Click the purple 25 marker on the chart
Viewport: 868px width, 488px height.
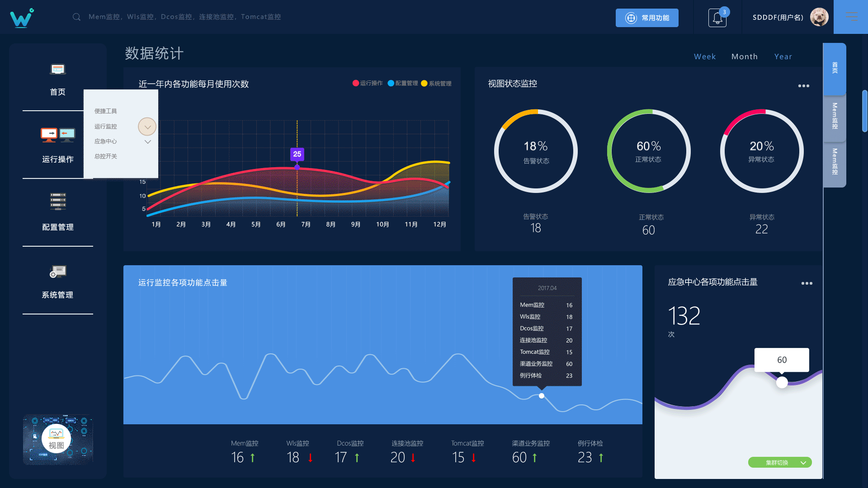297,155
